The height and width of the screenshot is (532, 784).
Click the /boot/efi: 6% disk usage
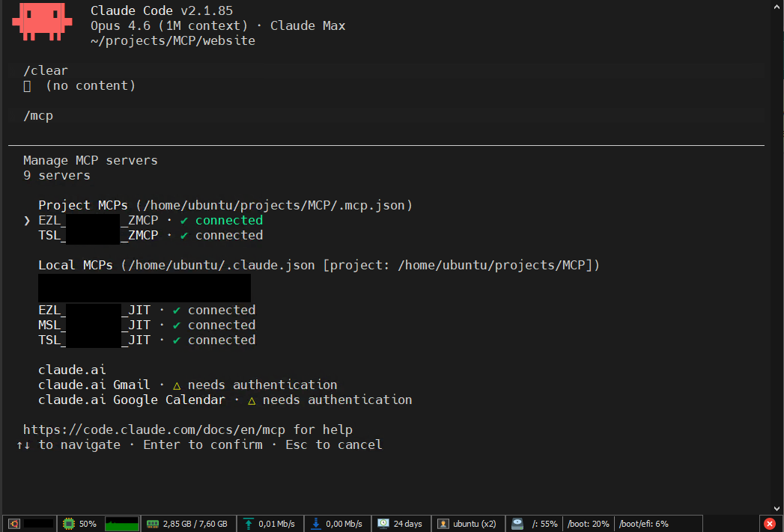coord(643,524)
